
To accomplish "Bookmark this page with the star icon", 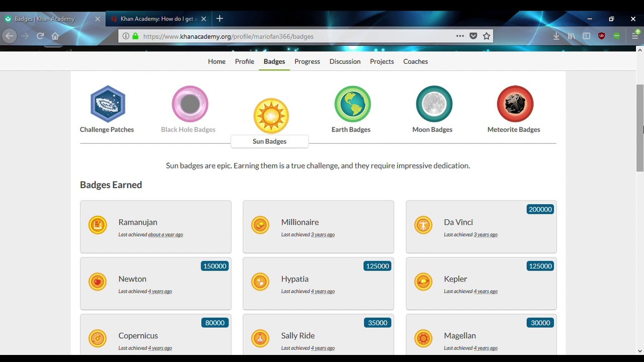I will tap(487, 36).
